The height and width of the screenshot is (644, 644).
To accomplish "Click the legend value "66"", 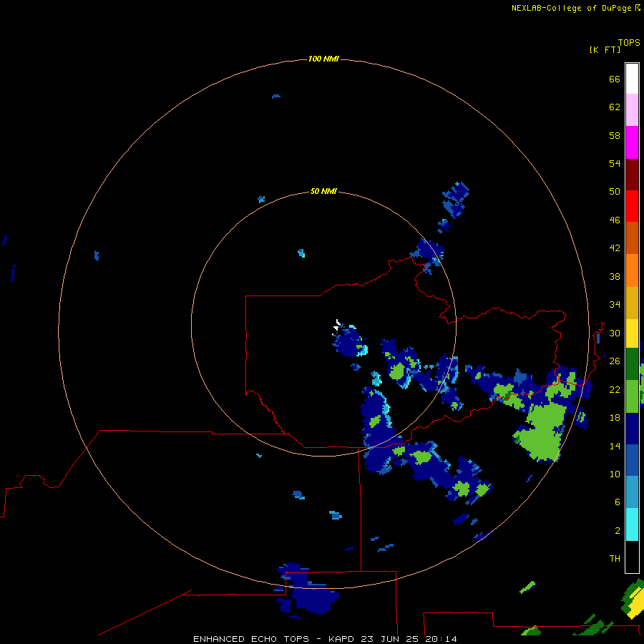I will (615, 79).
